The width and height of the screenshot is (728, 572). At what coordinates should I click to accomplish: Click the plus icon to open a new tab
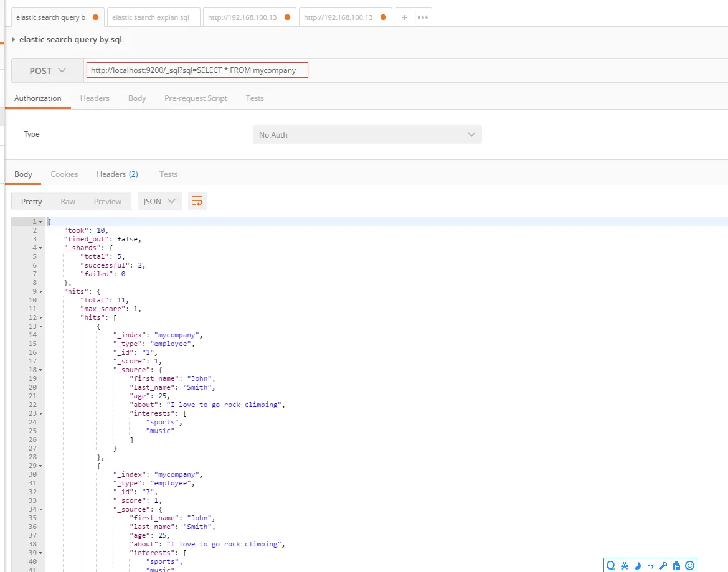point(404,17)
